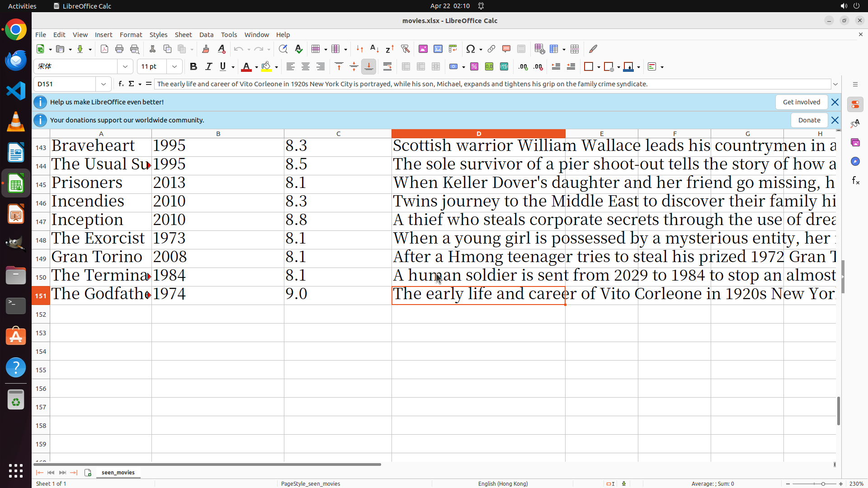This screenshot has width=868, height=488.
Task: Open the sidebar Navigator panel
Action: tap(855, 161)
